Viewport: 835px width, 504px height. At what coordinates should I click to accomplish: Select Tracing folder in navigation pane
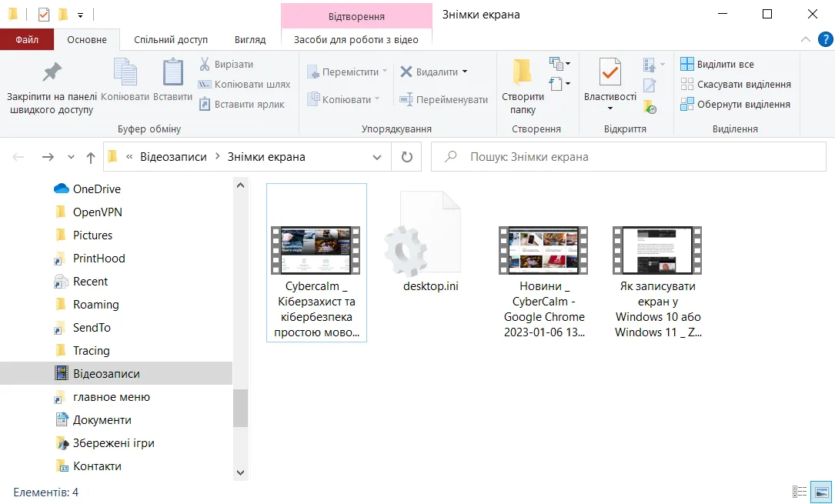82,351
